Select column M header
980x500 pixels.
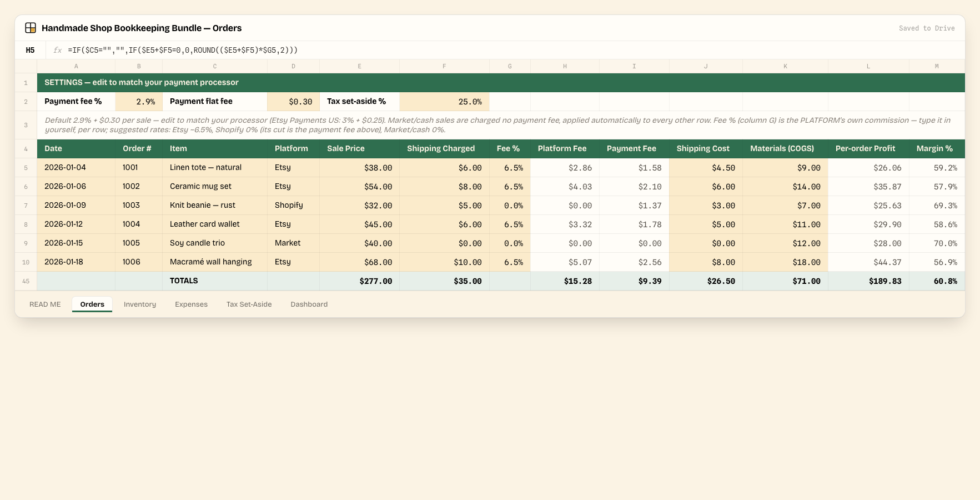point(937,66)
